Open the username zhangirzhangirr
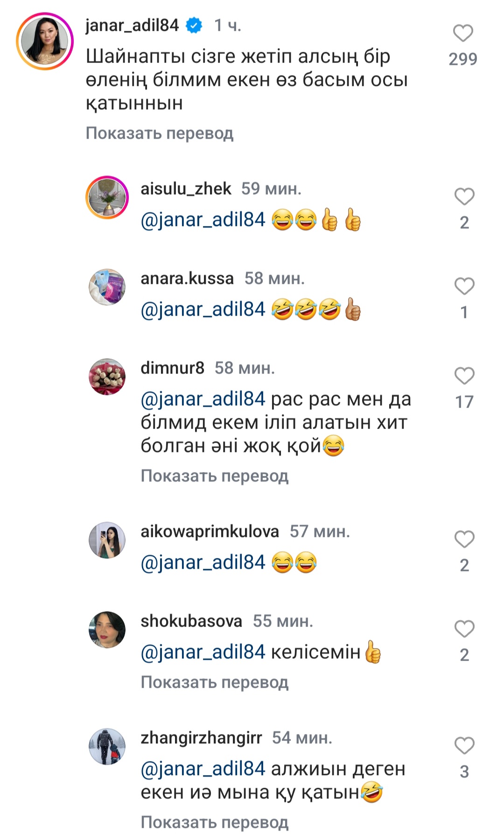 tap(202, 738)
